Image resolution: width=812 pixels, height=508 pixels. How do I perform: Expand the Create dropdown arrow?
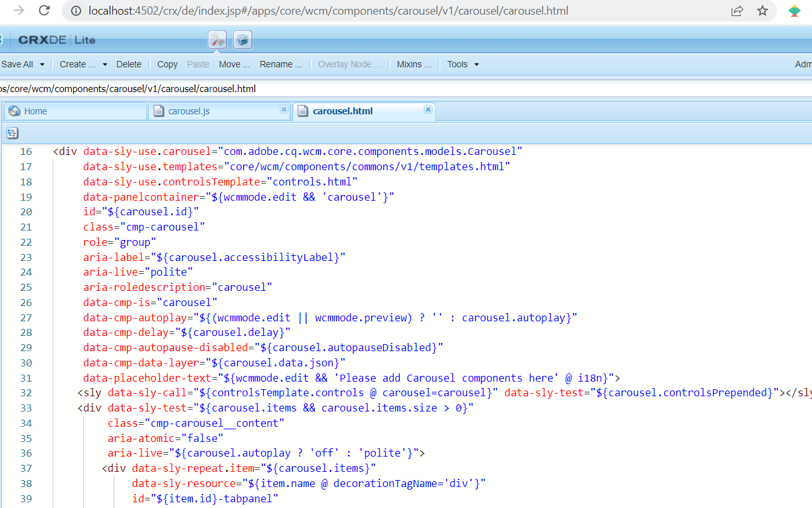pyautogui.click(x=105, y=64)
